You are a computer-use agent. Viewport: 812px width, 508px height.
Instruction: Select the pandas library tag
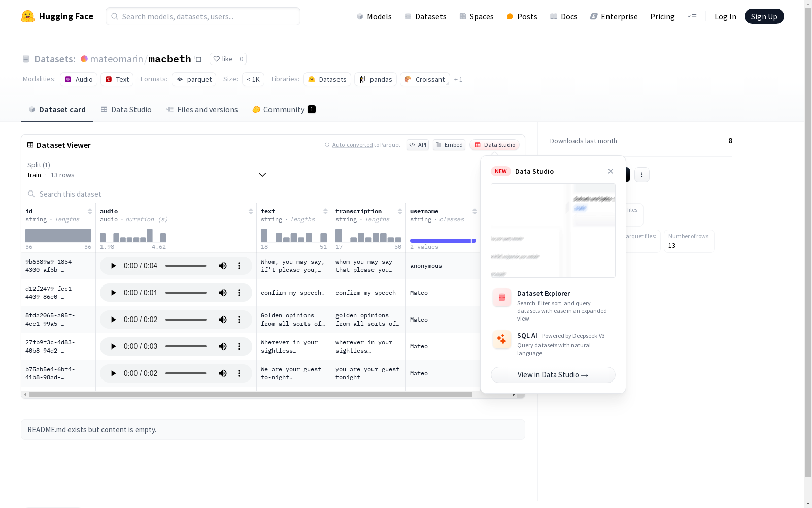coord(376,79)
